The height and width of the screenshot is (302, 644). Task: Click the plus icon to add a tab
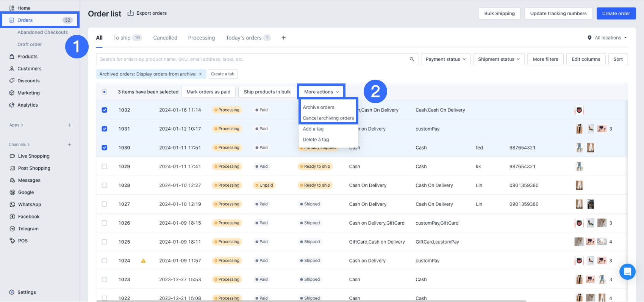[283, 38]
